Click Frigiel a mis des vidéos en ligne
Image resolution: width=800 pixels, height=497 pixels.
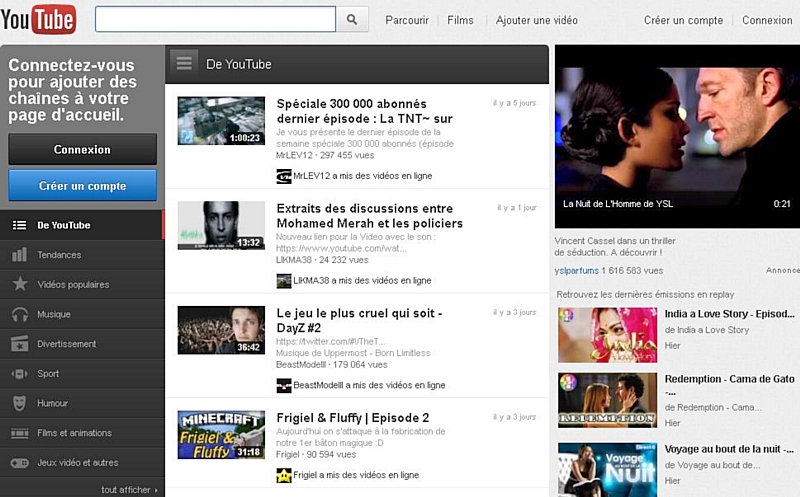point(356,475)
